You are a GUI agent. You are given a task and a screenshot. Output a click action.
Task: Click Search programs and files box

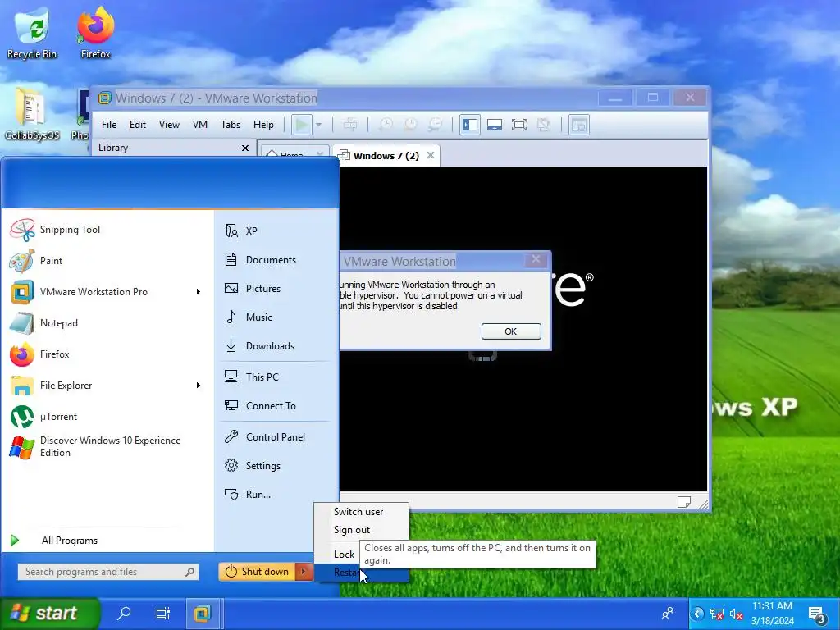pos(108,572)
